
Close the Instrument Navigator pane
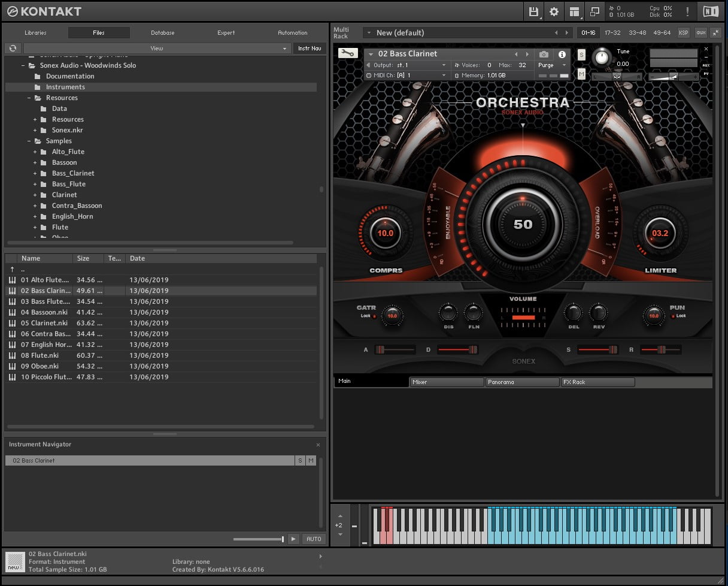(318, 445)
